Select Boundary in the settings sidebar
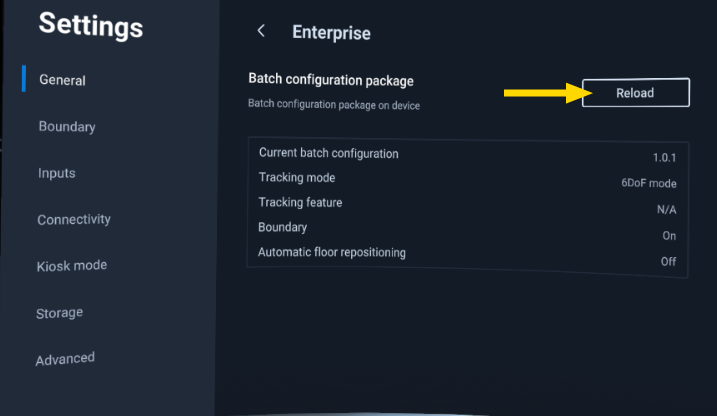717x416 pixels. click(67, 127)
